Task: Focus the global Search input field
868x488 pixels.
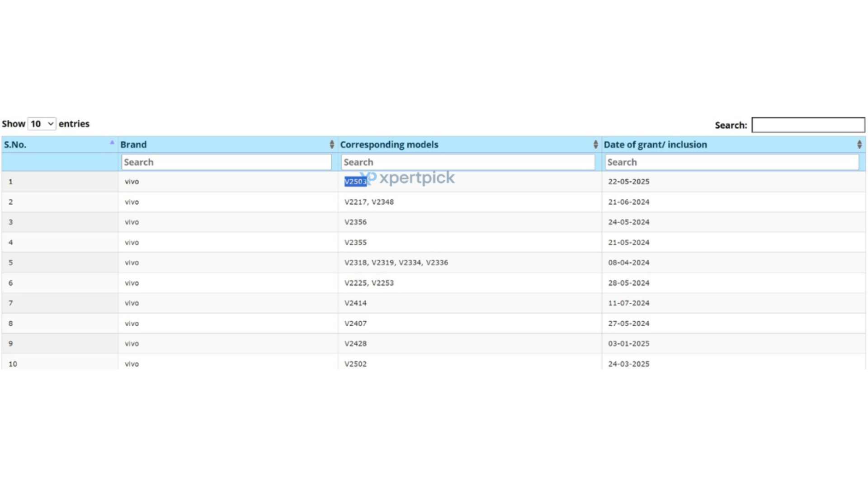Action: pyautogui.click(x=808, y=125)
